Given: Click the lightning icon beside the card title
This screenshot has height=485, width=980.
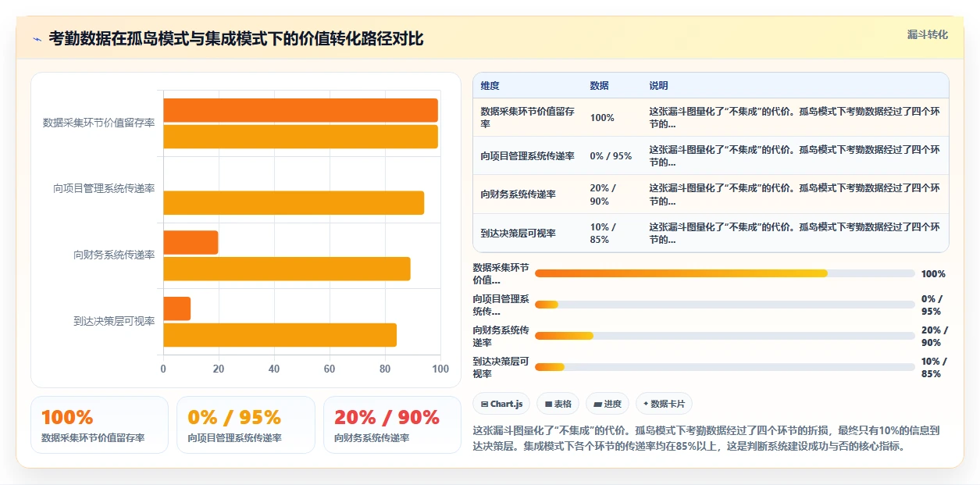Looking at the screenshot, I should [x=37, y=39].
